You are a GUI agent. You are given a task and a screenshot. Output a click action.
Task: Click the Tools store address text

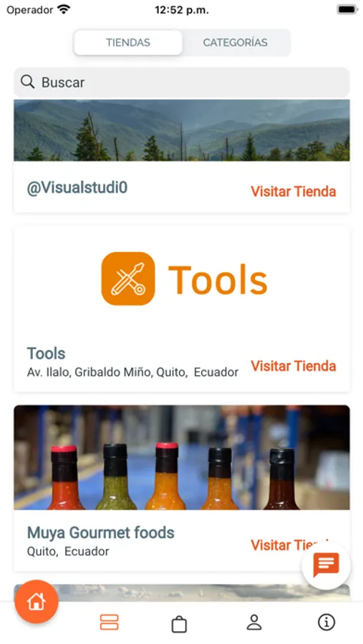coord(132,372)
